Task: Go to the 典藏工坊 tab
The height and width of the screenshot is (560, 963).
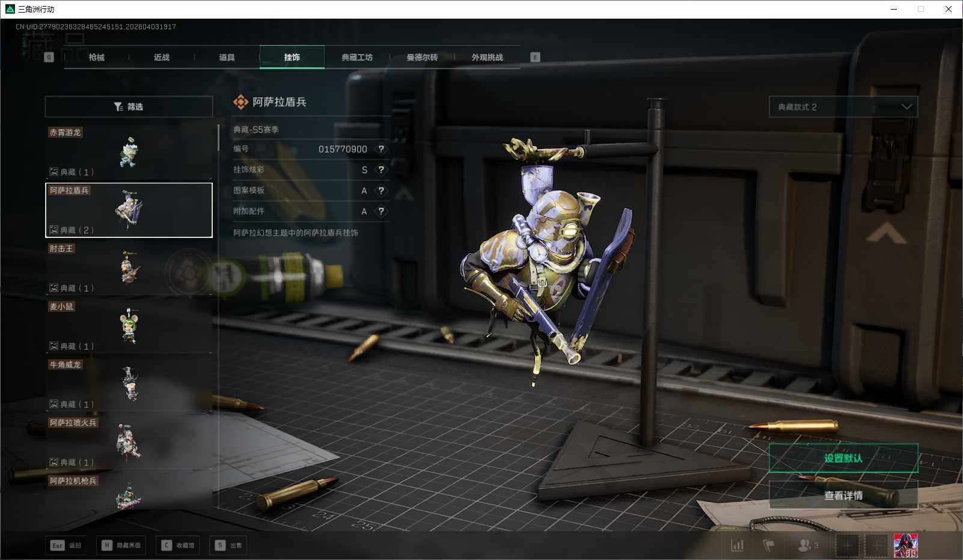Action: tap(357, 57)
